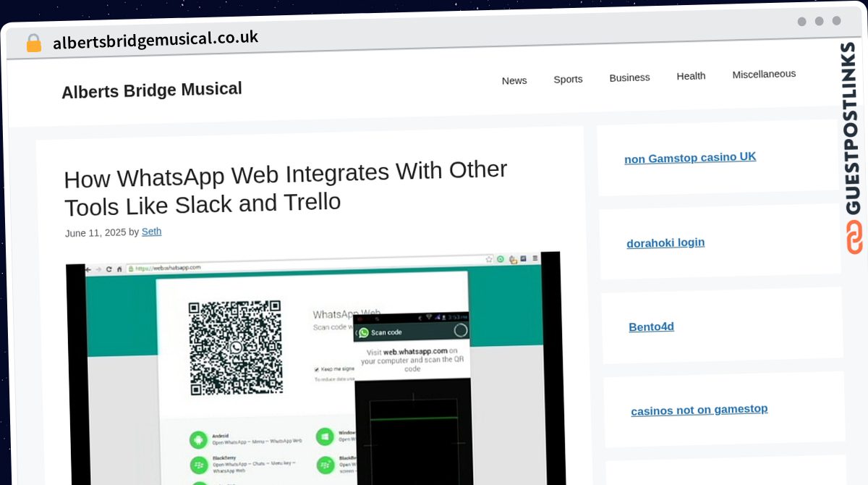
Task: Open the WhatsApp Web featured article image
Action: 315,368
